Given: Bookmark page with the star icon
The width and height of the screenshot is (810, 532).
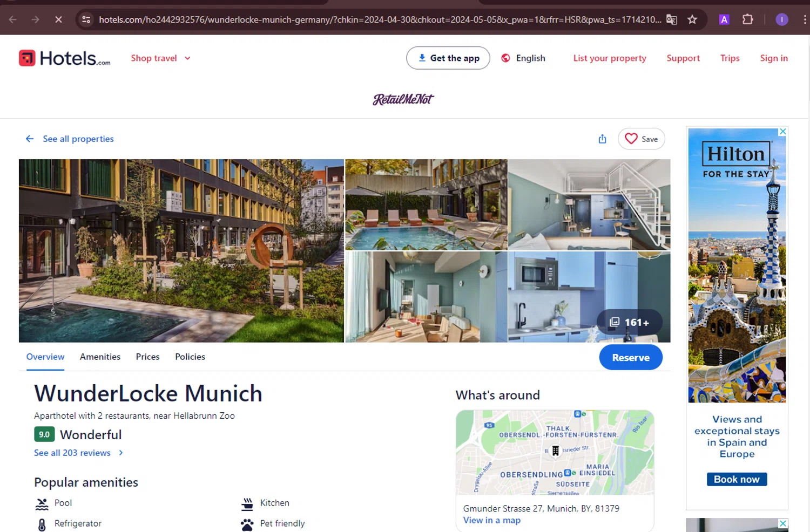Looking at the screenshot, I should (692, 20).
